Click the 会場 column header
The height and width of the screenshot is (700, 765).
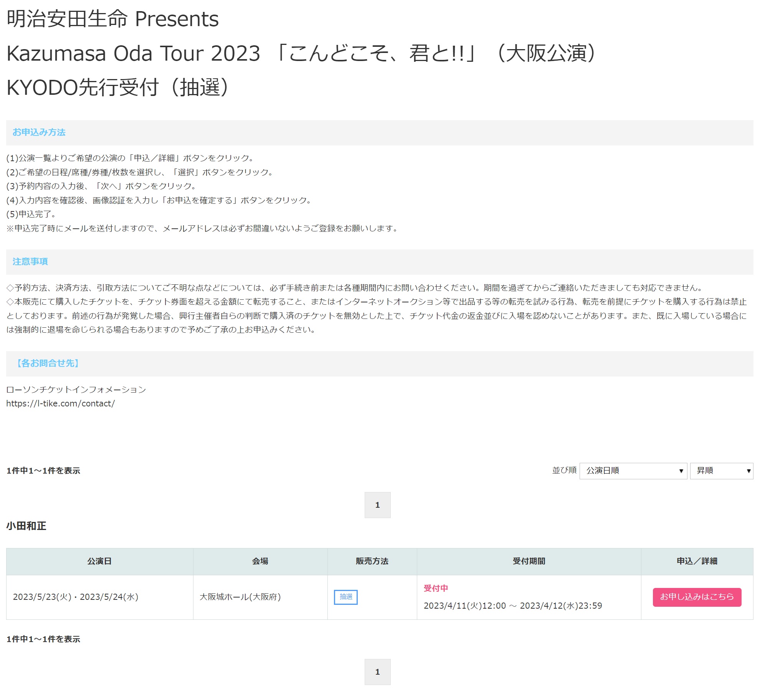tap(260, 561)
